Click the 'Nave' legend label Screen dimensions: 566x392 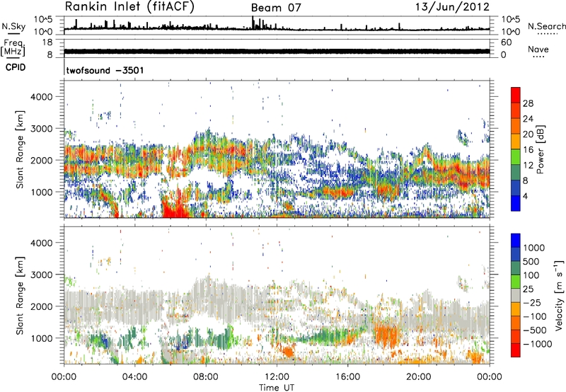[538, 49]
